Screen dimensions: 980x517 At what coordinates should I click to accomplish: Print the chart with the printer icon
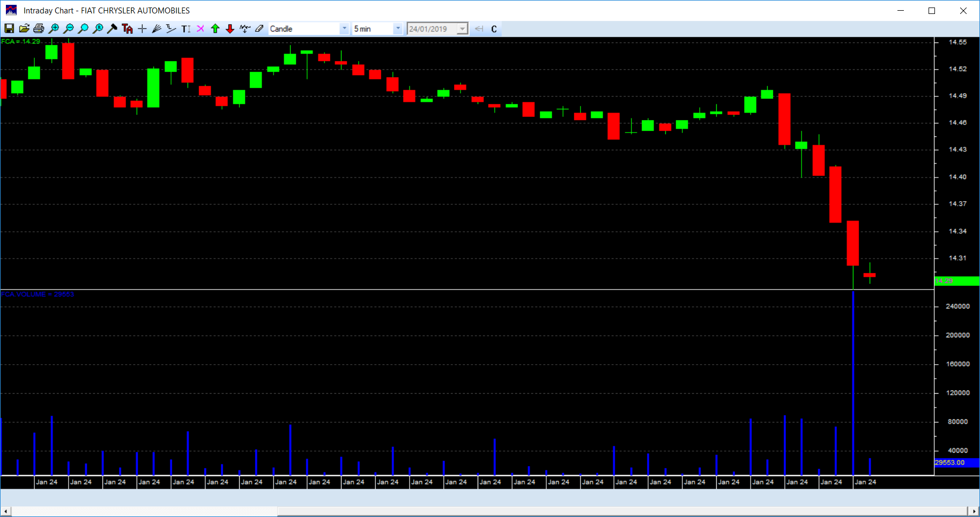point(39,28)
